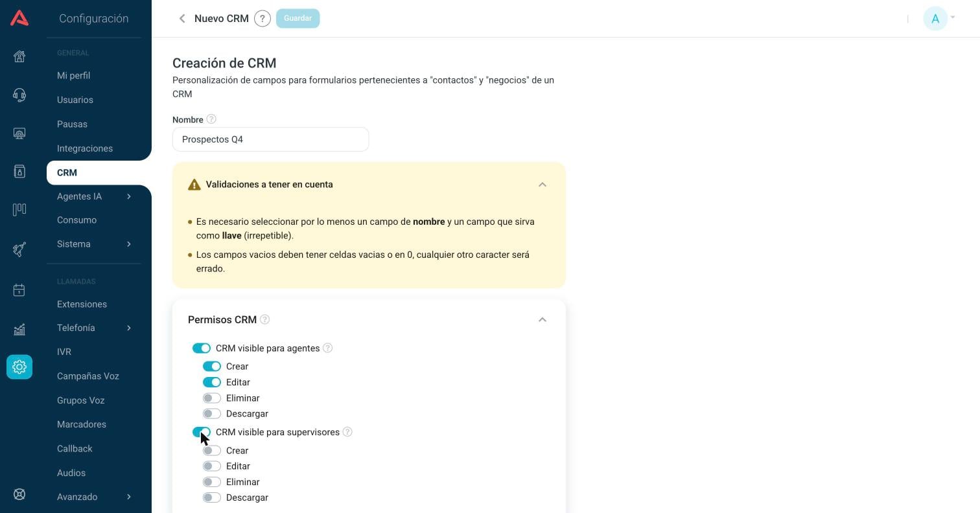Select Campañas Voz menu item

click(88, 376)
